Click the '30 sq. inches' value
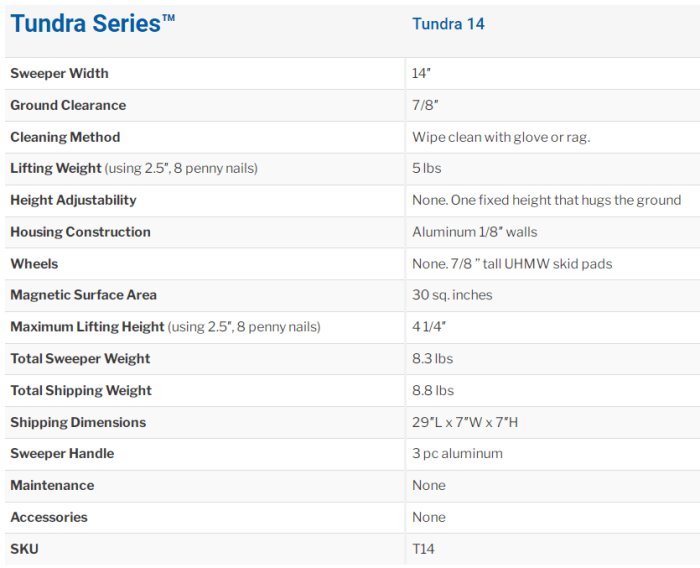Viewport: 700px width, 568px height. 452,295
